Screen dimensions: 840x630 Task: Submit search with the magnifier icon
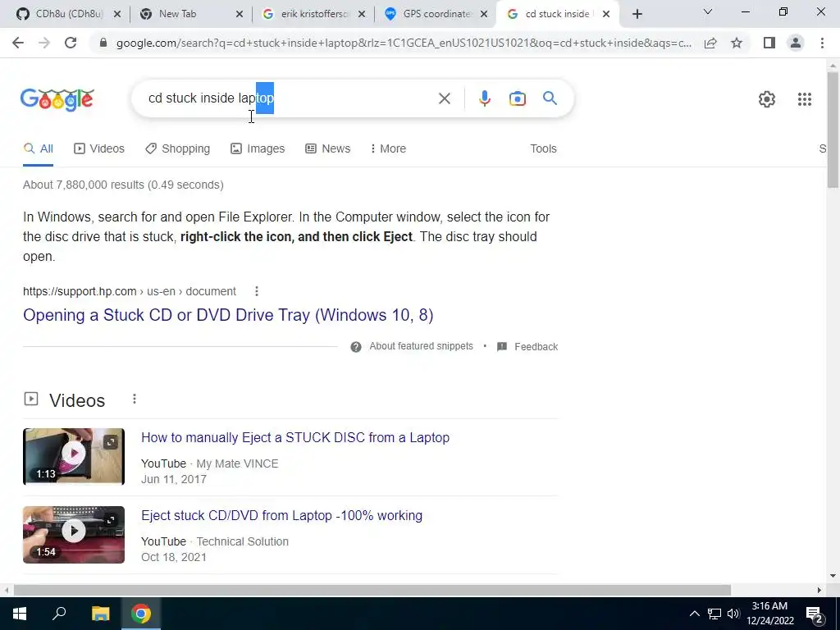(x=550, y=98)
